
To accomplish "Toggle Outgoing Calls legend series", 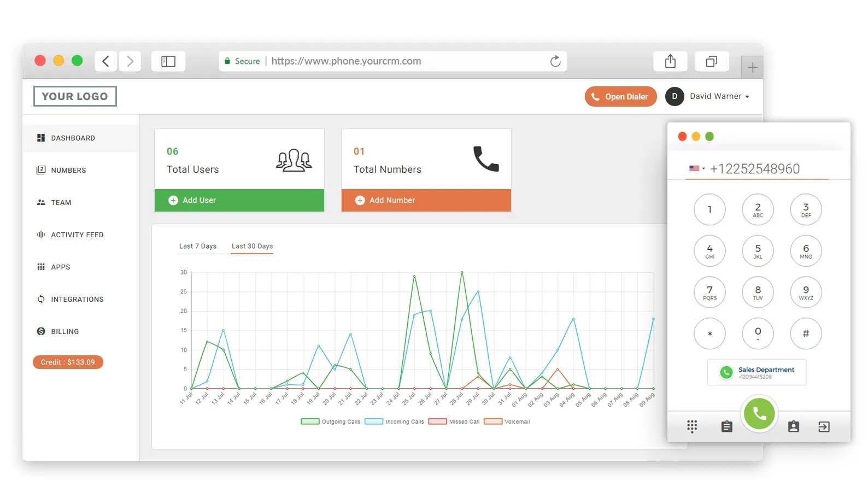I will [331, 421].
